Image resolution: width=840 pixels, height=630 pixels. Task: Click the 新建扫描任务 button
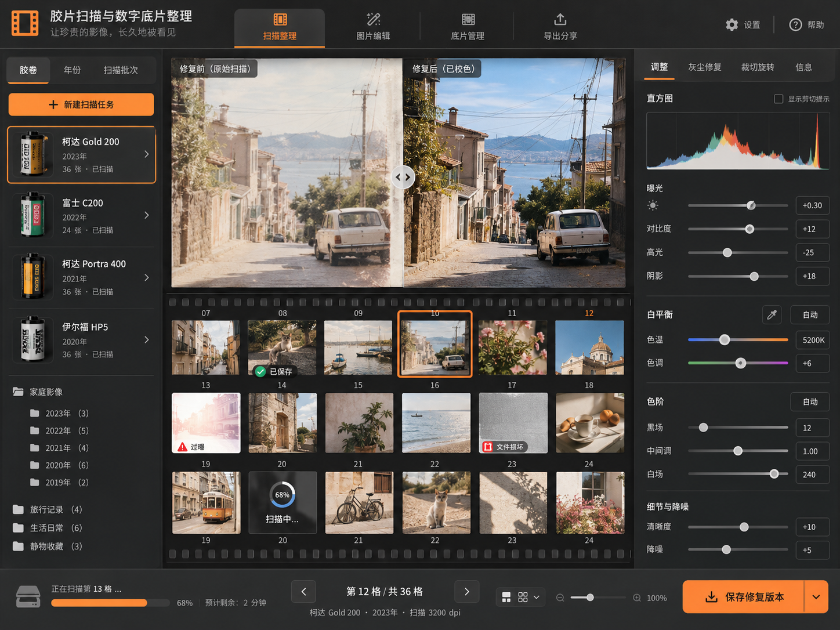tap(81, 104)
